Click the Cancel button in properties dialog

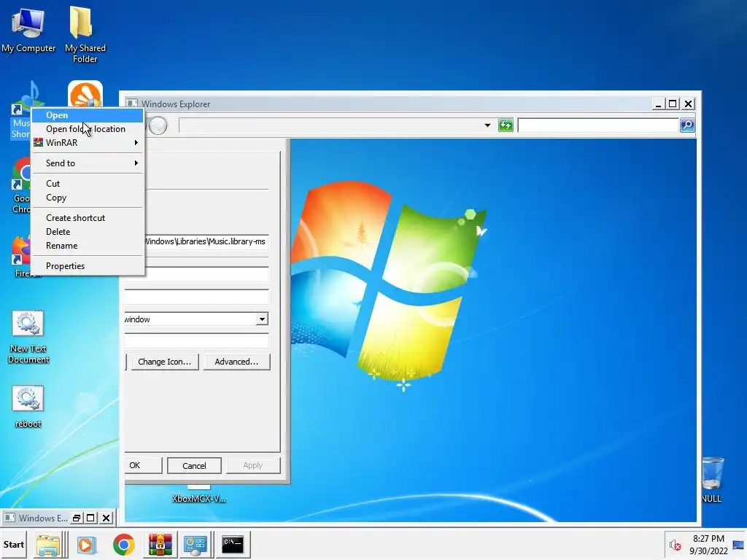(194, 466)
